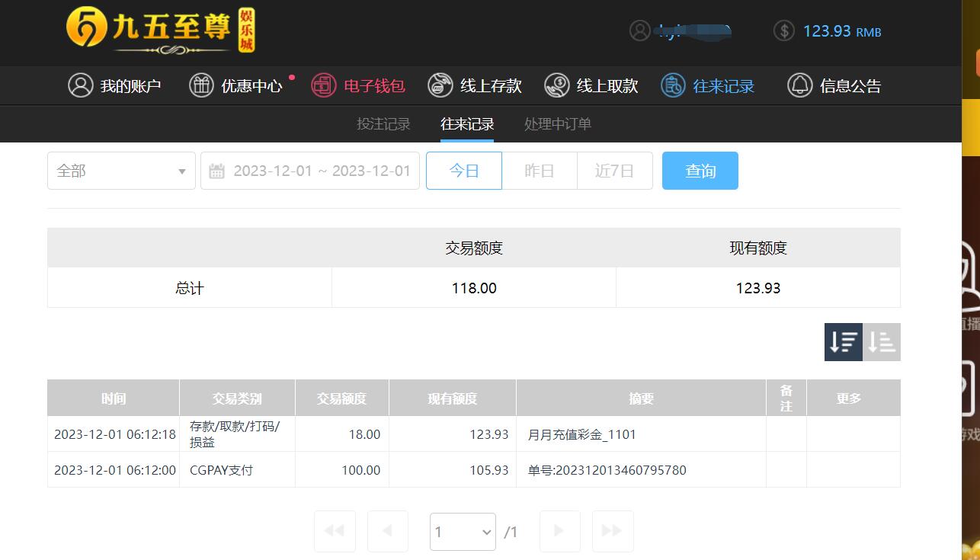Click the 我的账户 user icon
Viewport: 980px width, 560px height.
click(80, 85)
